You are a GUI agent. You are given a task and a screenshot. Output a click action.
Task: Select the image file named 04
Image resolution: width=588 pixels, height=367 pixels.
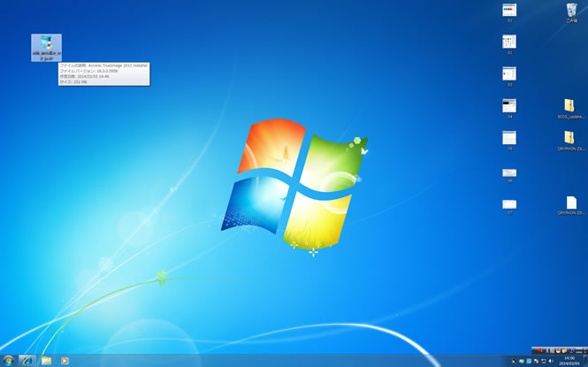coord(509,109)
